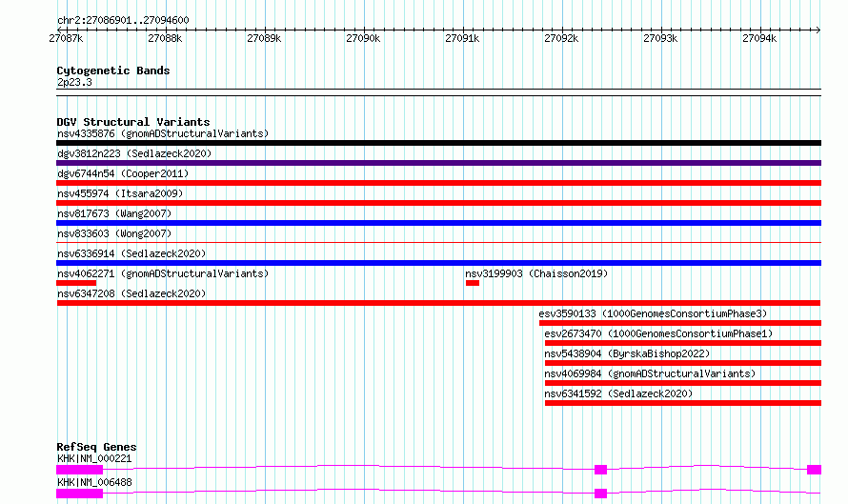This screenshot has width=848, height=504.
Task: Click the nsv4335876 gnomADStructuralVariants label
Action: point(163,133)
